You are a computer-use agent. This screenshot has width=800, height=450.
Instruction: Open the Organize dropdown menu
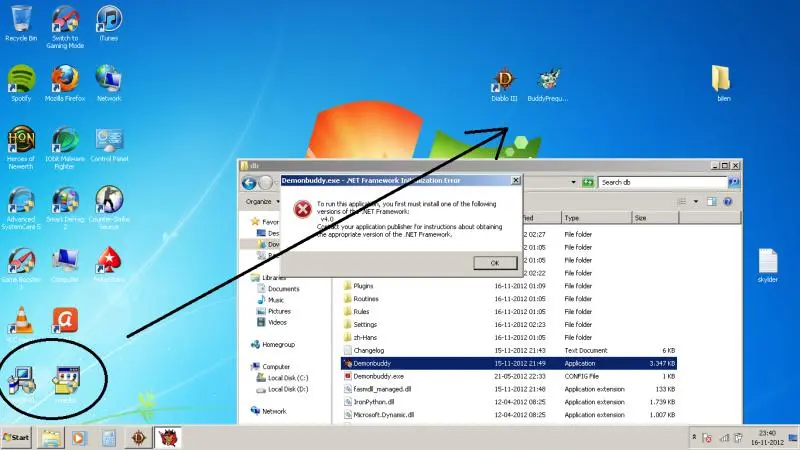[263, 200]
